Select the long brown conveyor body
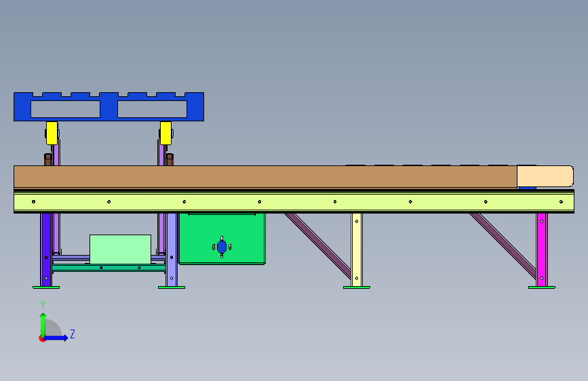The height and width of the screenshot is (381, 588). point(265,177)
